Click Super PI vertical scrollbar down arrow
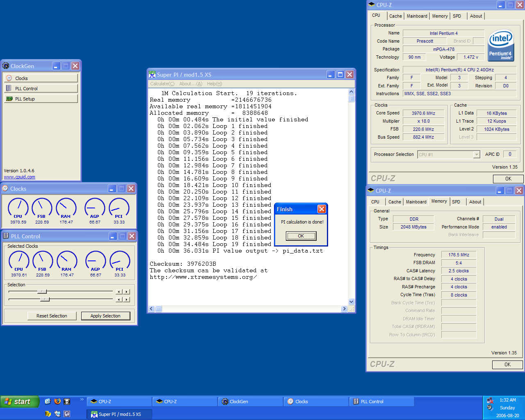The width and height of the screenshot is (525, 420). (351, 302)
